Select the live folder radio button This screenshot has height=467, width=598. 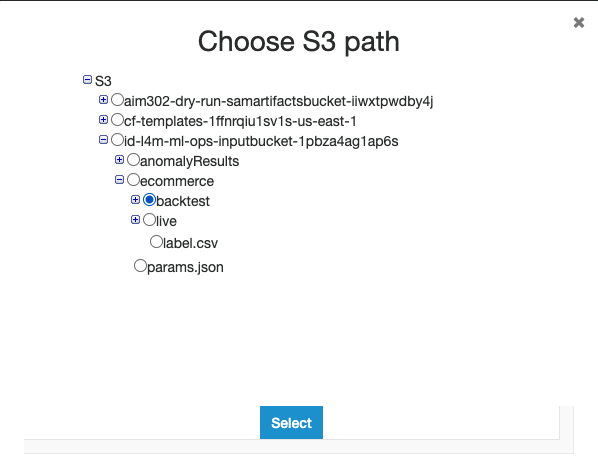[150, 220]
